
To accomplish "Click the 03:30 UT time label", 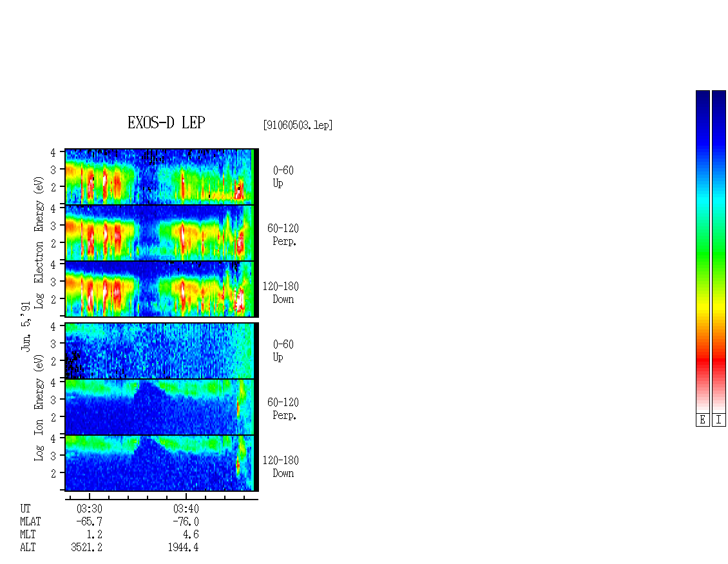I will (90, 509).
